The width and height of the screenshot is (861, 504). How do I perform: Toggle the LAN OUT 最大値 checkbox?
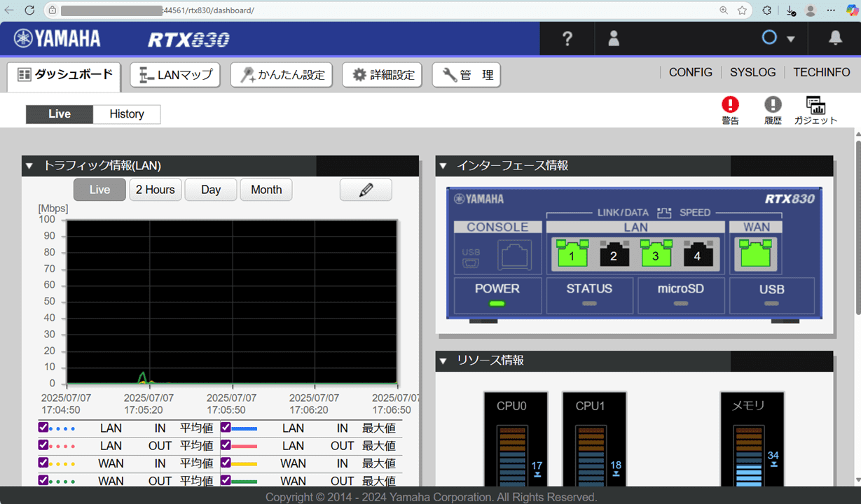[226, 445]
